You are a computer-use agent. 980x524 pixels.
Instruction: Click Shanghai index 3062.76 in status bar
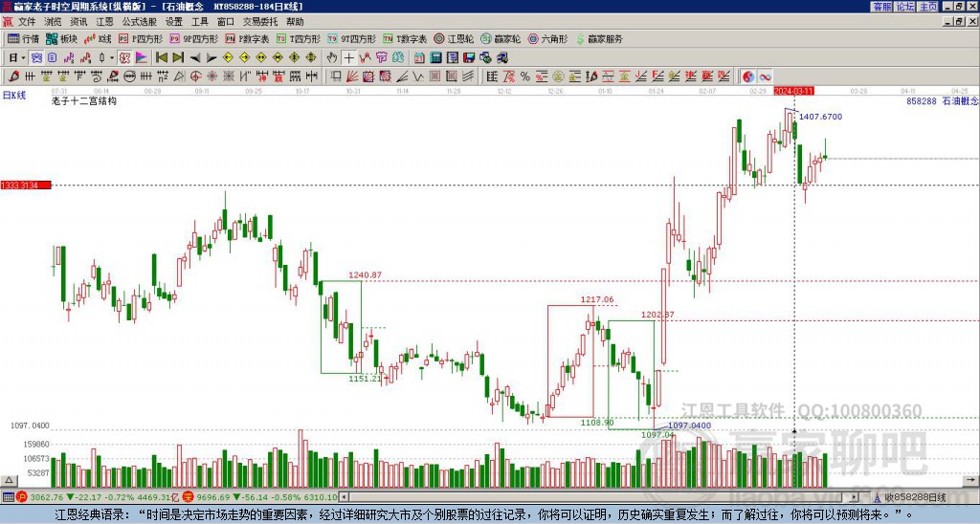pos(47,498)
